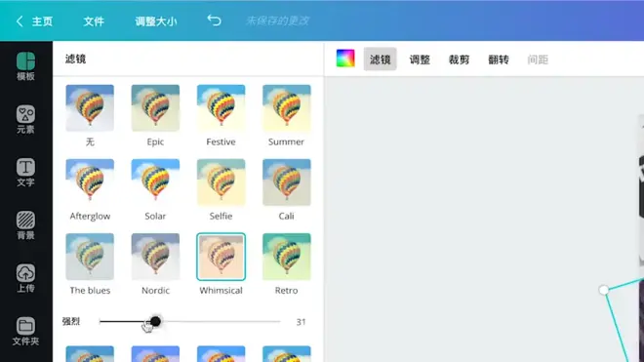The width and height of the screenshot is (644, 362).
Task: Click the 间距 spacing option
Action: pyautogui.click(x=538, y=60)
